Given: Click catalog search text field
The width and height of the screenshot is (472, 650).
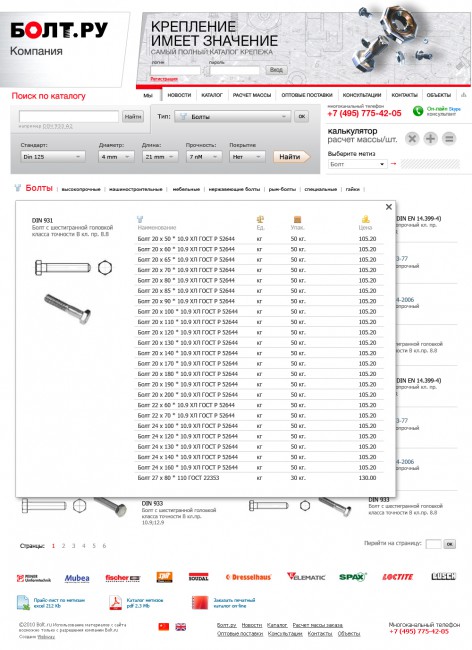Looking at the screenshot, I should (69, 117).
